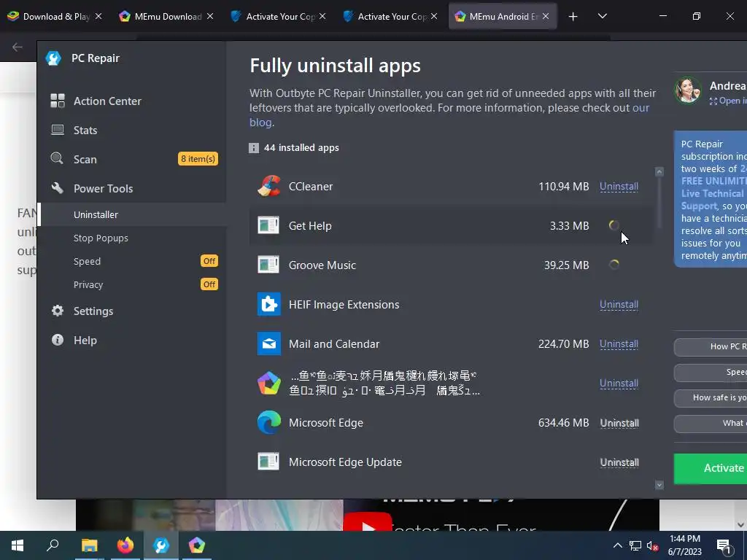Click the Groove Music app icon
Image resolution: width=747 pixels, height=560 pixels.
point(268,265)
